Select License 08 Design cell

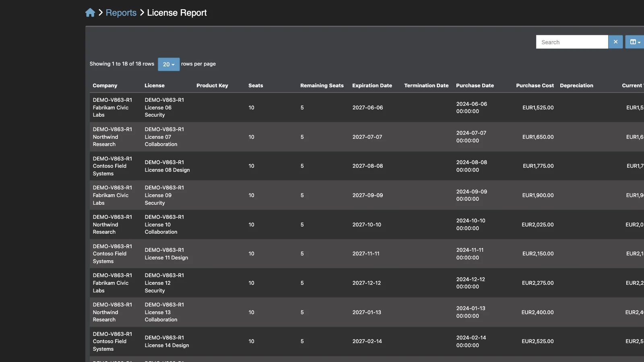pos(167,166)
